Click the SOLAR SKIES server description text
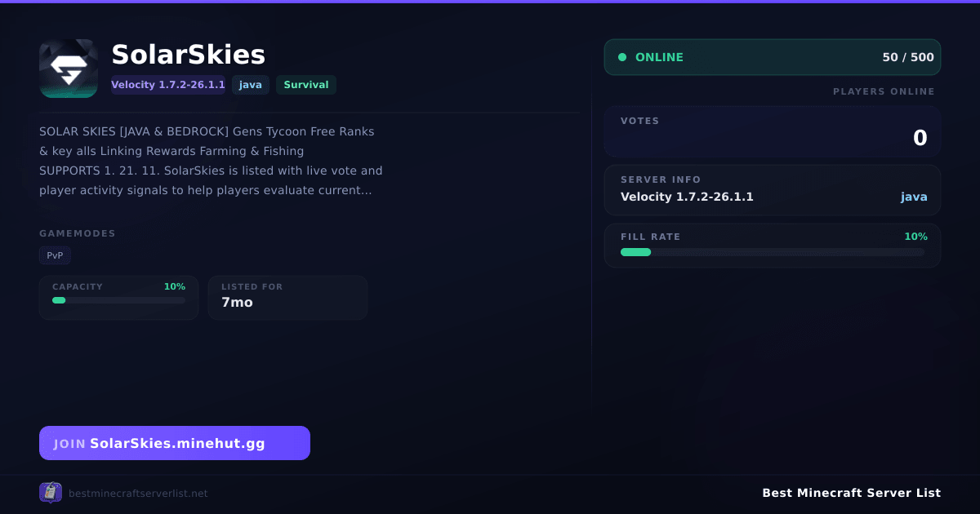980x514 pixels. pos(211,161)
